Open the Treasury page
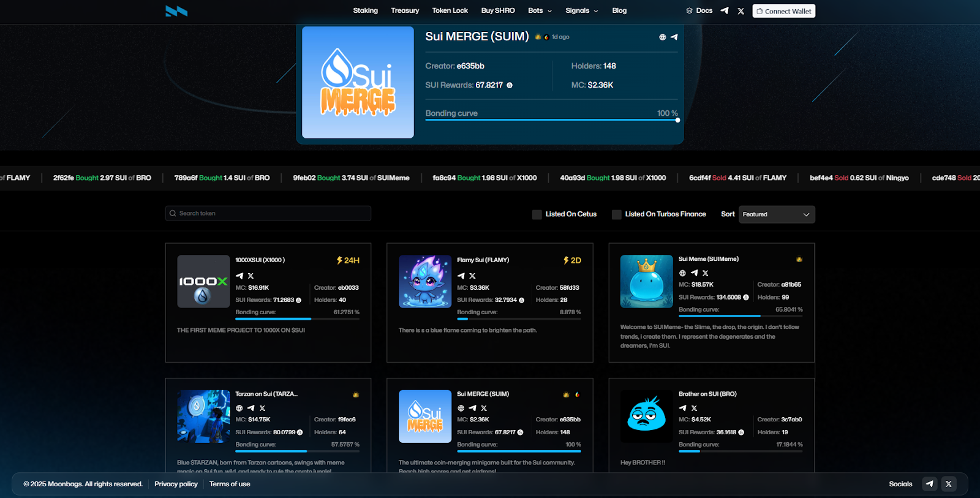The height and width of the screenshot is (498, 980). (x=405, y=10)
